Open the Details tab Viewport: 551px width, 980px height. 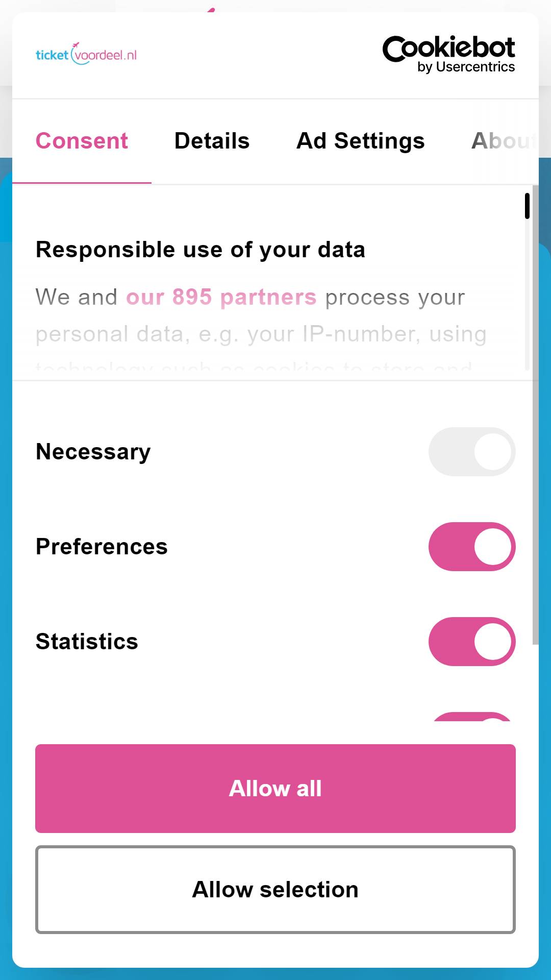[212, 141]
